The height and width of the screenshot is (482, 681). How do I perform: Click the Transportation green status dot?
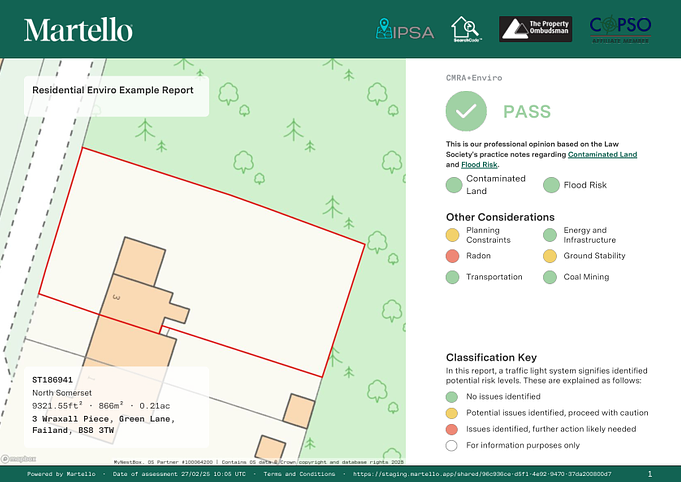pos(453,277)
